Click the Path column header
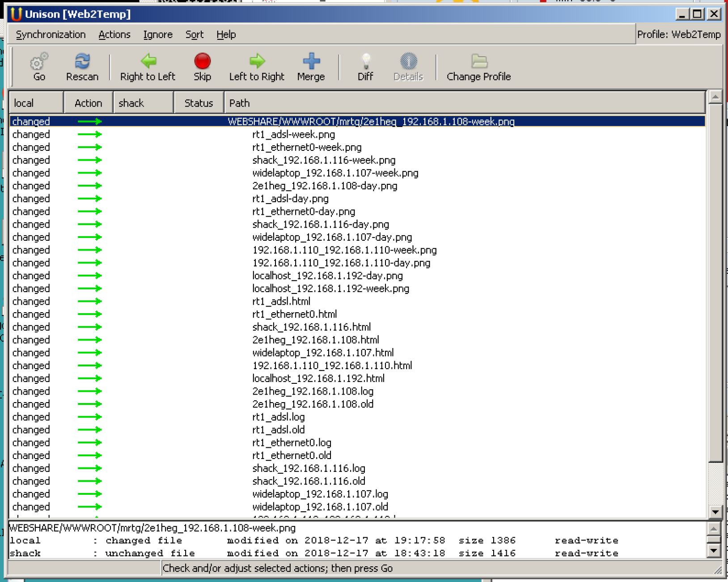Image resolution: width=728 pixels, height=582 pixels. pos(465,103)
